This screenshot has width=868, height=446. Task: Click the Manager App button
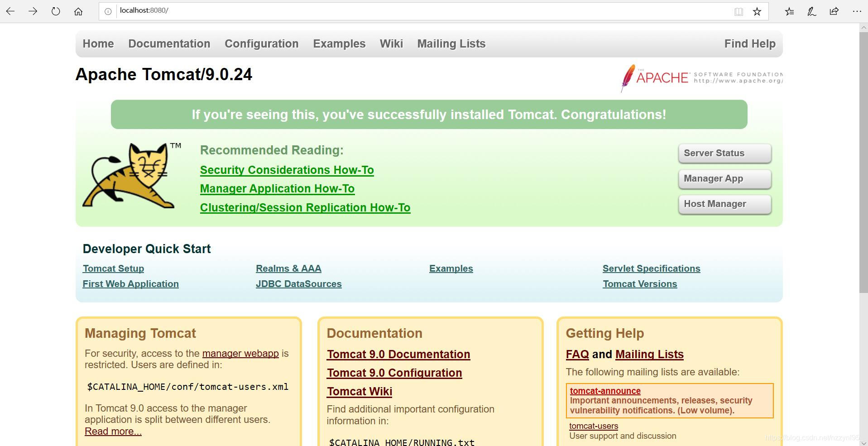coord(724,179)
